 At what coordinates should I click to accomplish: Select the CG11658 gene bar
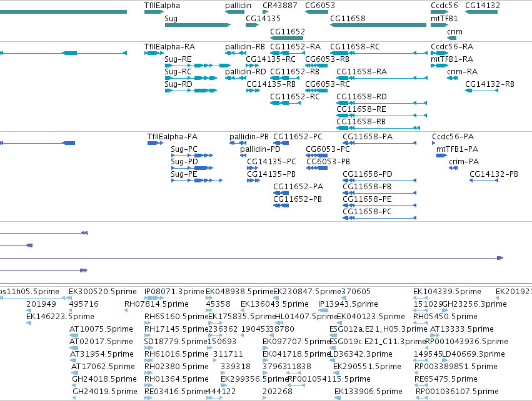[378, 25]
